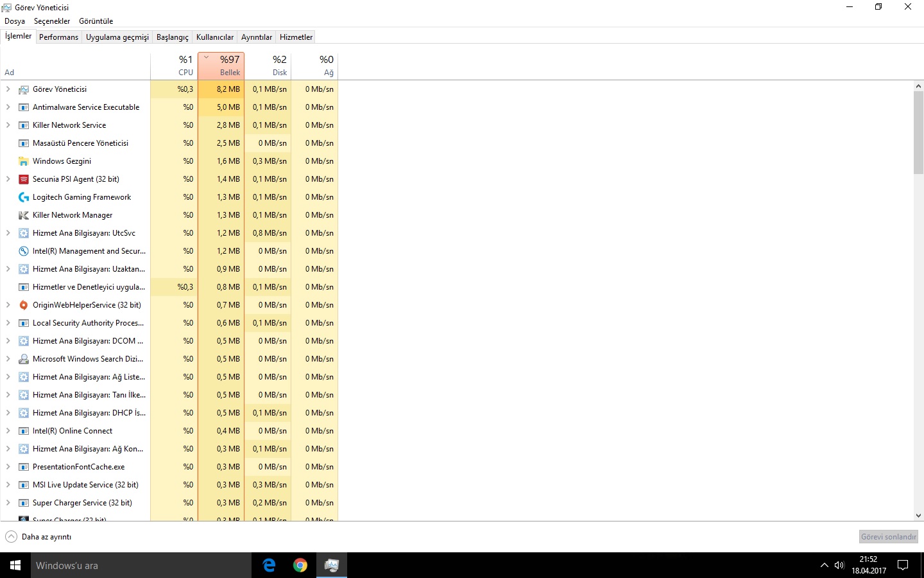Sort processes by the CPU column
Screen dimensions: 924x578
(174, 66)
